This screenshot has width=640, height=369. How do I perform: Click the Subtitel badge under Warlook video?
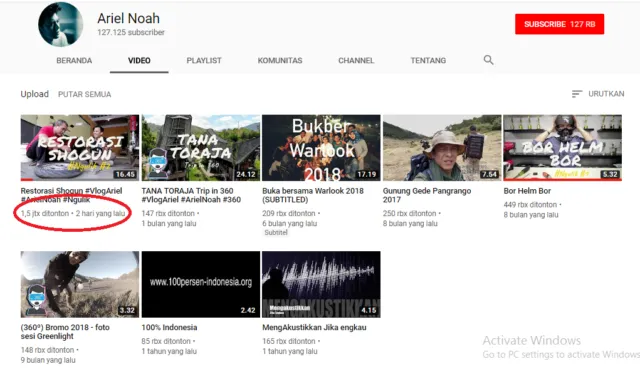(x=276, y=232)
